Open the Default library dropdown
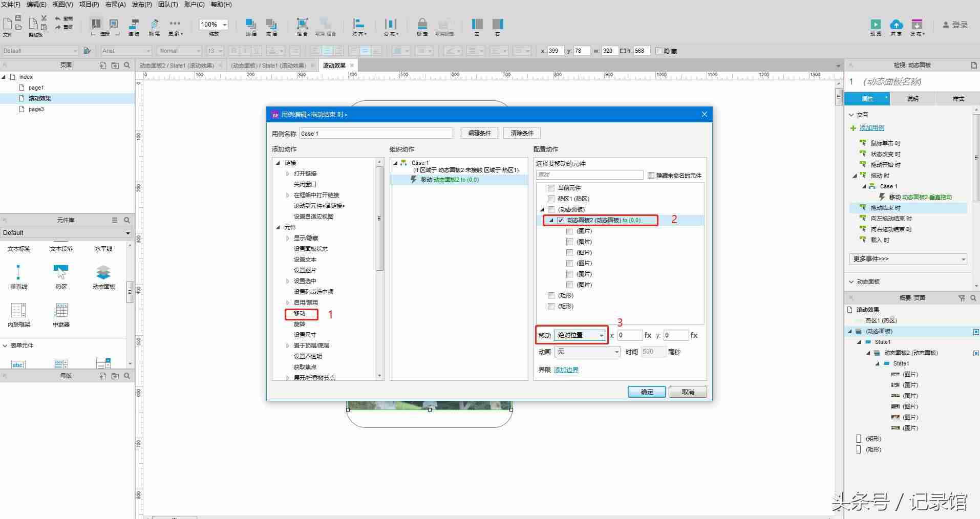The width and height of the screenshot is (980, 519). pos(66,233)
